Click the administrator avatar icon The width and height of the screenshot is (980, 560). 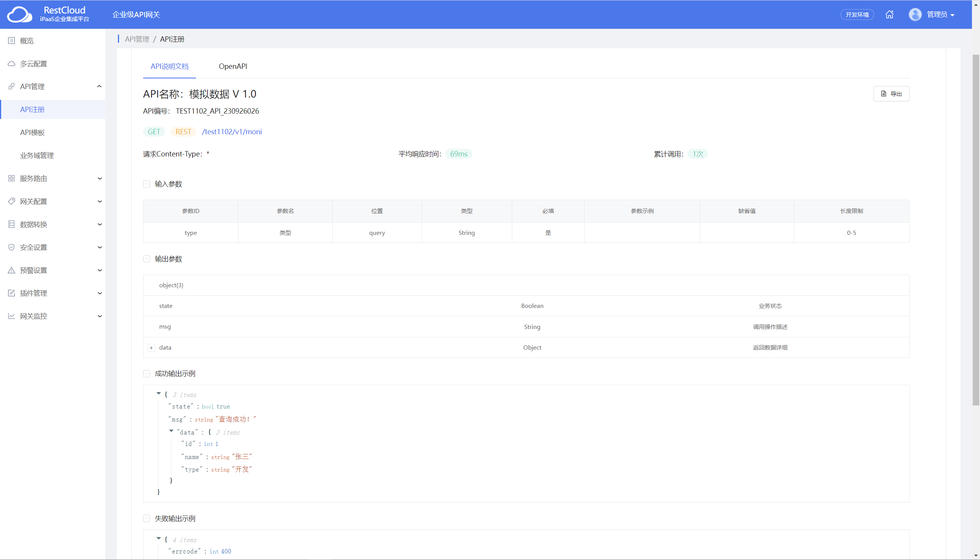coord(915,15)
